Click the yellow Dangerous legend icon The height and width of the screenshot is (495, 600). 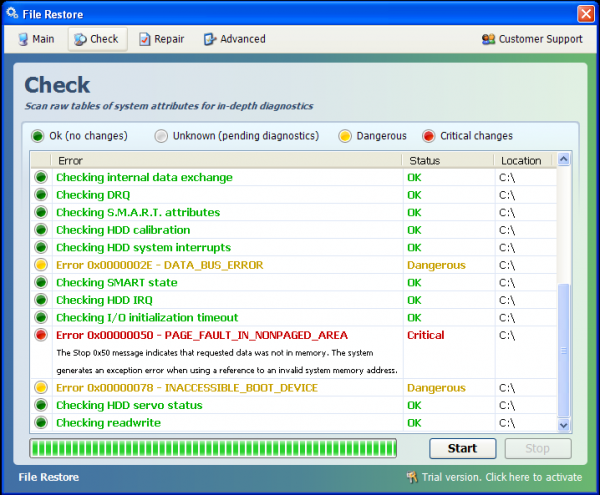(x=345, y=136)
